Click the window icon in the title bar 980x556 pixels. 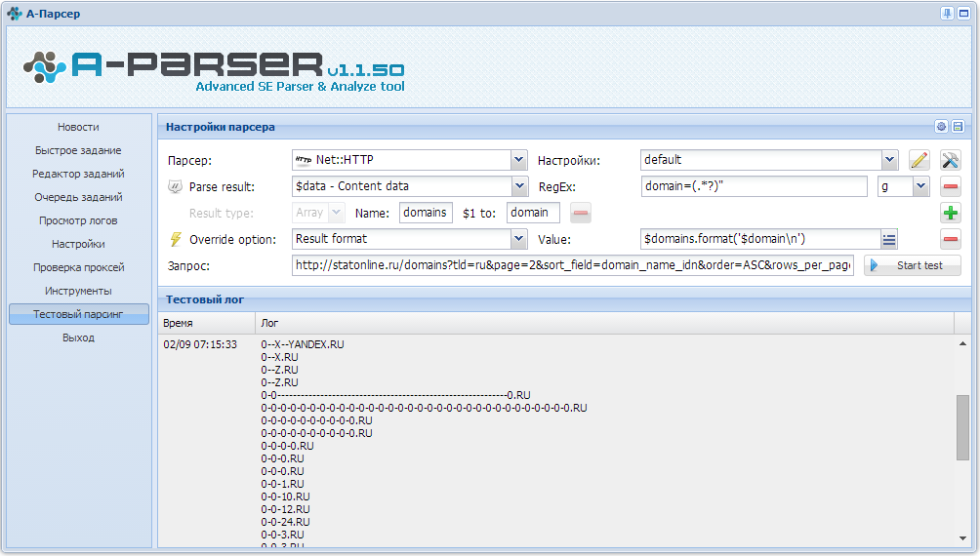coord(964,13)
